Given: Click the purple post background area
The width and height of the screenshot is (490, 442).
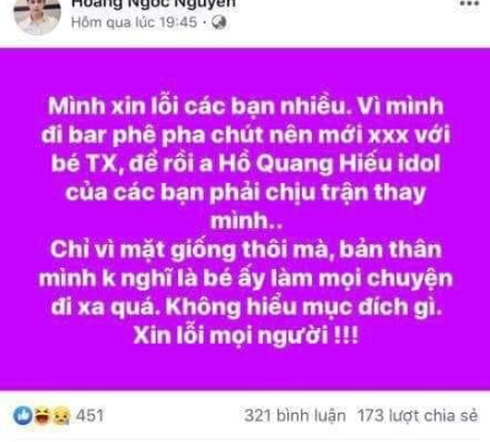Looking at the screenshot, I should point(245,219).
